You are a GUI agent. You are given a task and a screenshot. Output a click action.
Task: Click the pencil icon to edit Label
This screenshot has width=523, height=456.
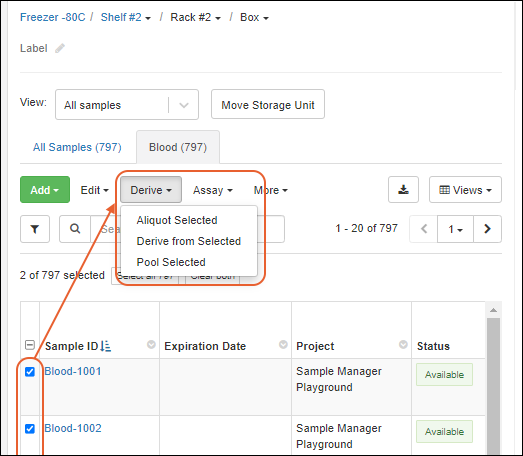60,48
